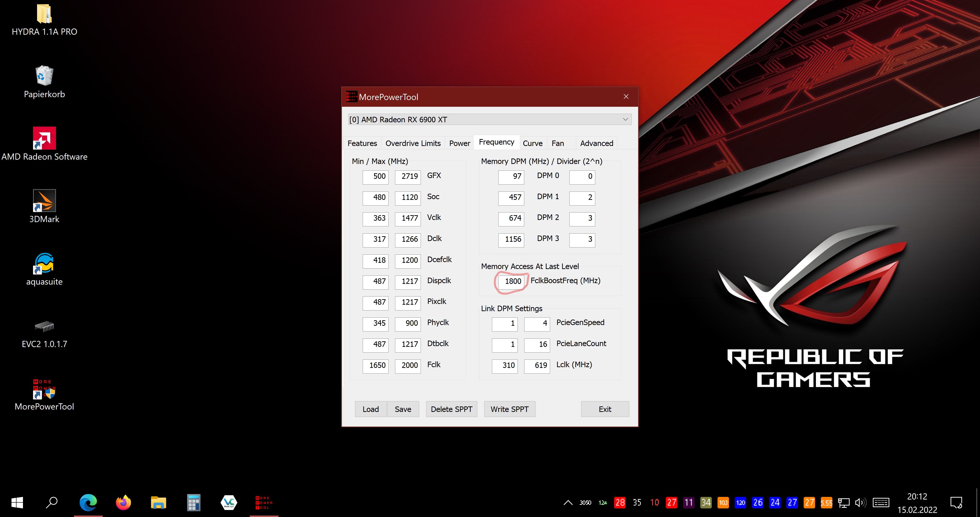Viewport: 980px width, 517px height.
Task: Close the MorePowerTool window
Action: 626,97
